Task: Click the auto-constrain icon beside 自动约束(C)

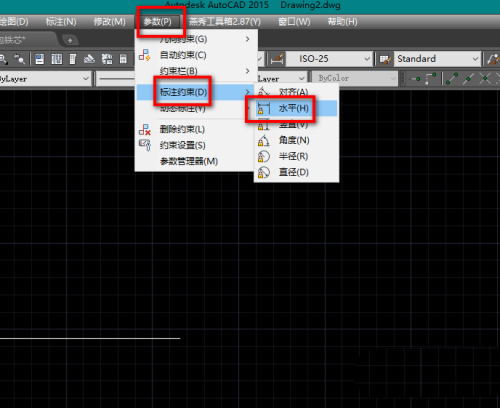Action: [145, 55]
